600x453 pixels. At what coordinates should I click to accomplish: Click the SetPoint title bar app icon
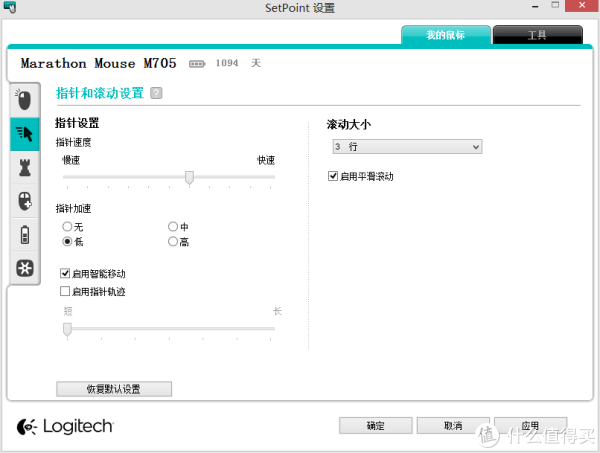click(x=10, y=7)
